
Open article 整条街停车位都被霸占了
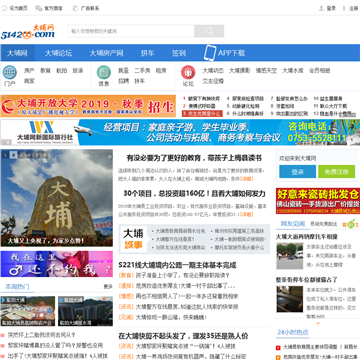[307, 280]
